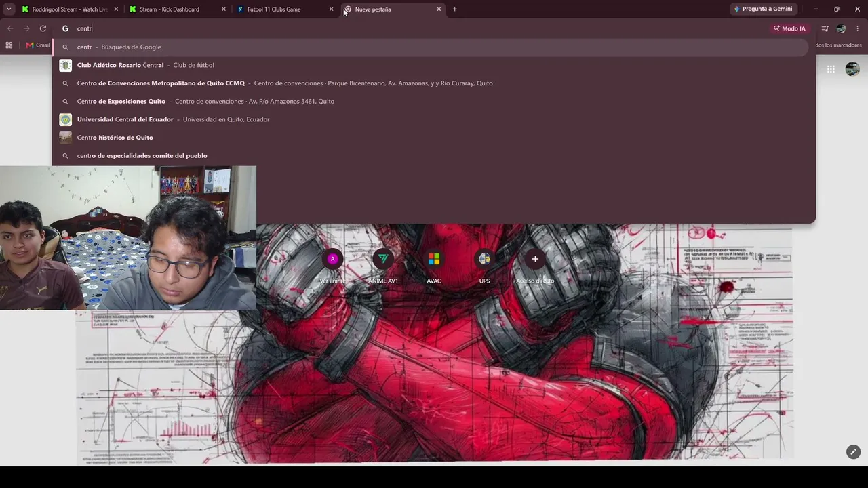Reload the current page
Screen dimensions: 868x488
point(43,28)
